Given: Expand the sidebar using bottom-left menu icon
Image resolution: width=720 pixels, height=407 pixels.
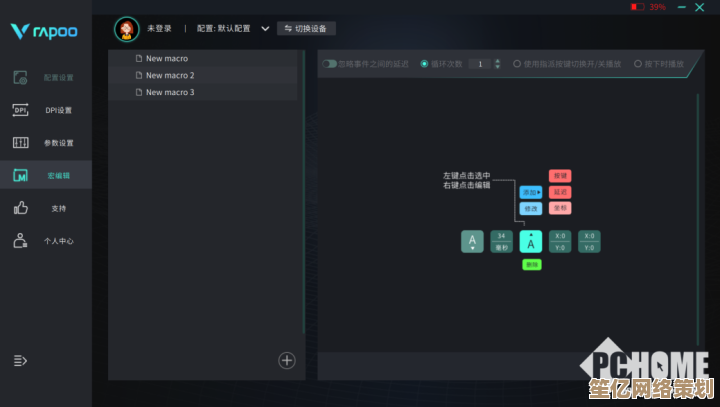Looking at the screenshot, I should [x=20, y=360].
